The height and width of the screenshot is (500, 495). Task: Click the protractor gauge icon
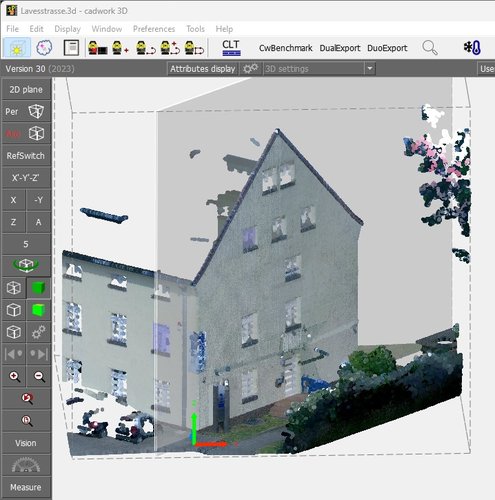(x=26, y=465)
